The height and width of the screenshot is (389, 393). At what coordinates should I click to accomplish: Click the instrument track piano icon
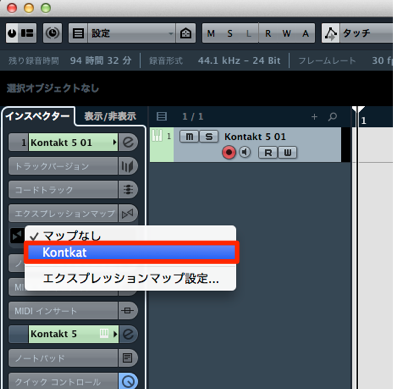point(157,136)
